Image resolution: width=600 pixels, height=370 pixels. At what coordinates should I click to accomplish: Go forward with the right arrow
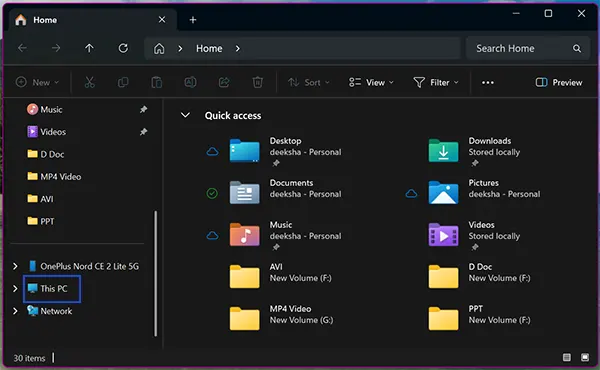(x=56, y=48)
